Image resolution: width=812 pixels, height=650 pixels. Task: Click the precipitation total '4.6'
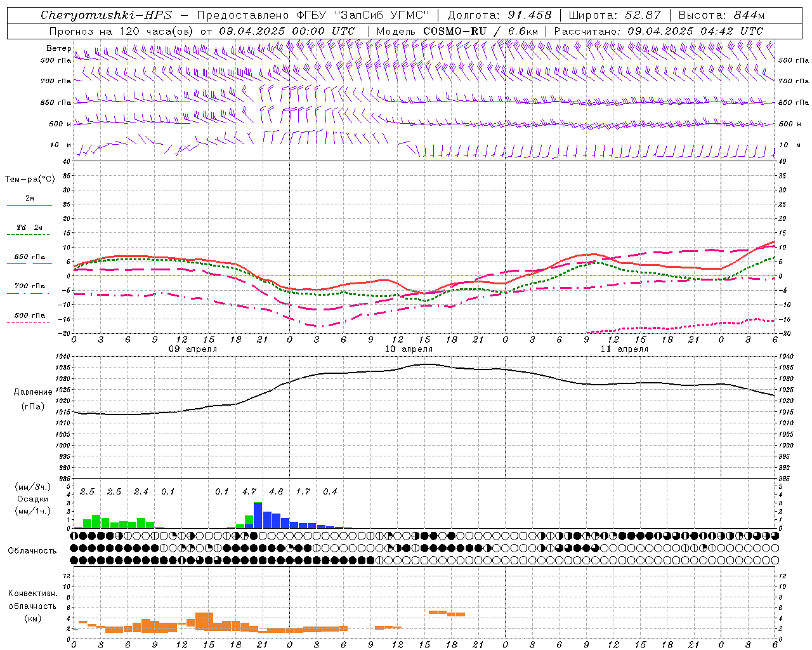click(276, 491)
